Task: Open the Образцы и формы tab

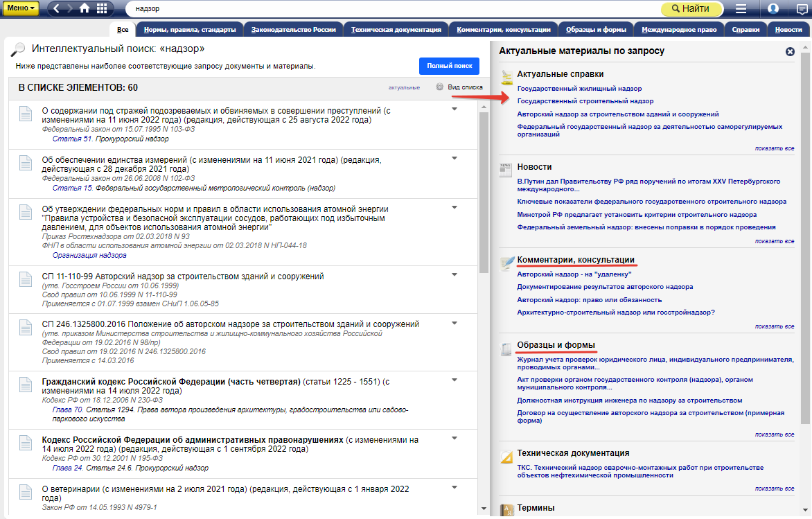Action: (596, 29)
